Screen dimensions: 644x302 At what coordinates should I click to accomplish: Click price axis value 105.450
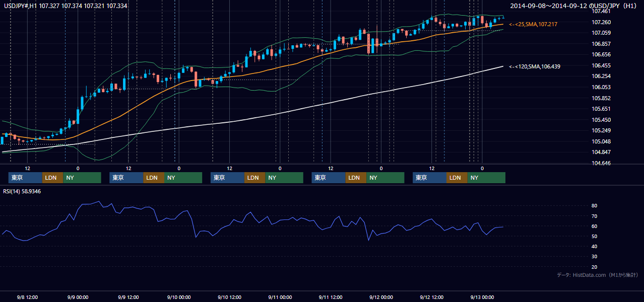(x=602, y=120)
